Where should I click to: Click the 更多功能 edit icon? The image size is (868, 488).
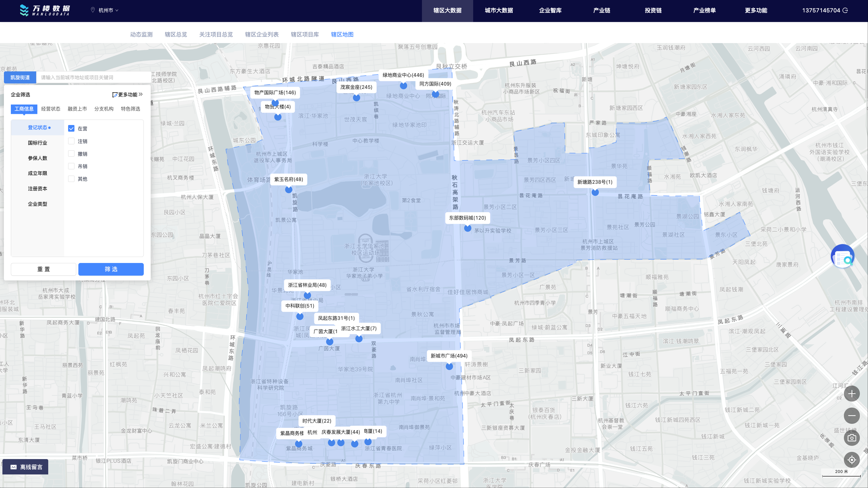(x=115, y=95)
